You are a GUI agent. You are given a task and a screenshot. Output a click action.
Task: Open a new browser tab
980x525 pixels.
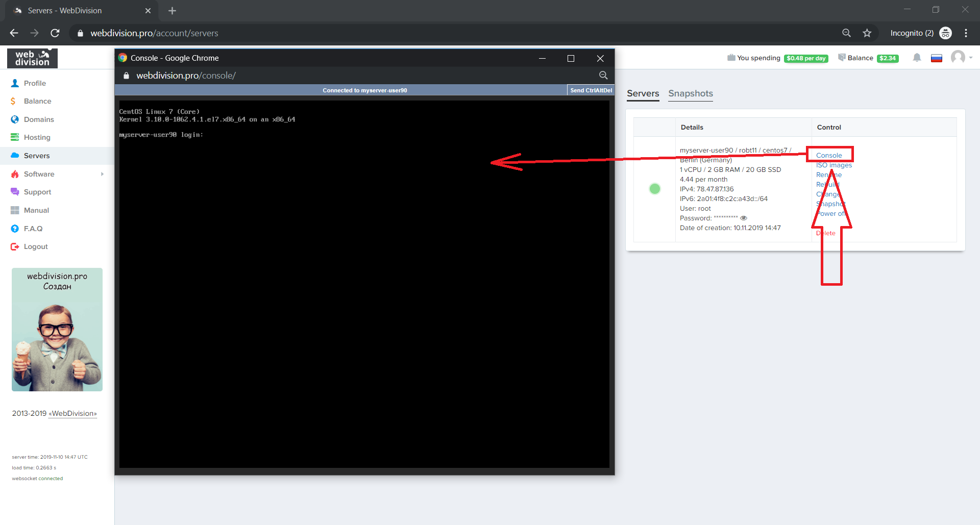coord(172,11)
